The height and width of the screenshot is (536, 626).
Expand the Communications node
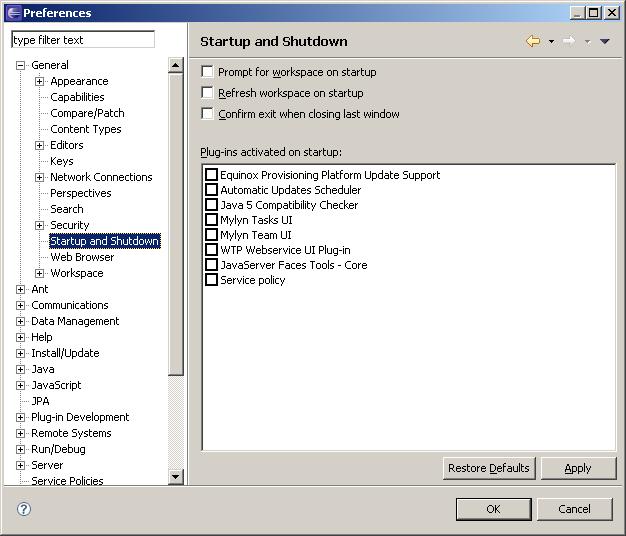[x=20, y=305]
